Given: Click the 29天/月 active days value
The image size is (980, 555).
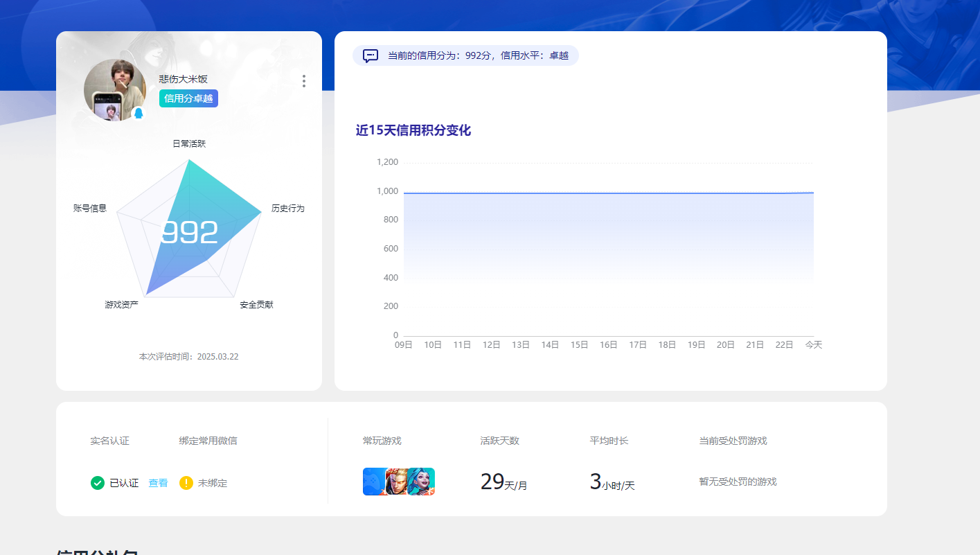Looking at the screenshot, I should pyautogui.click(x=504, y=482).
